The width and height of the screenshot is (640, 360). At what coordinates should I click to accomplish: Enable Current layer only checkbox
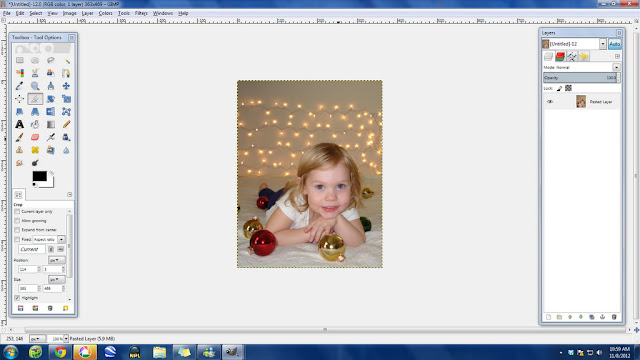tap(17, 211)
